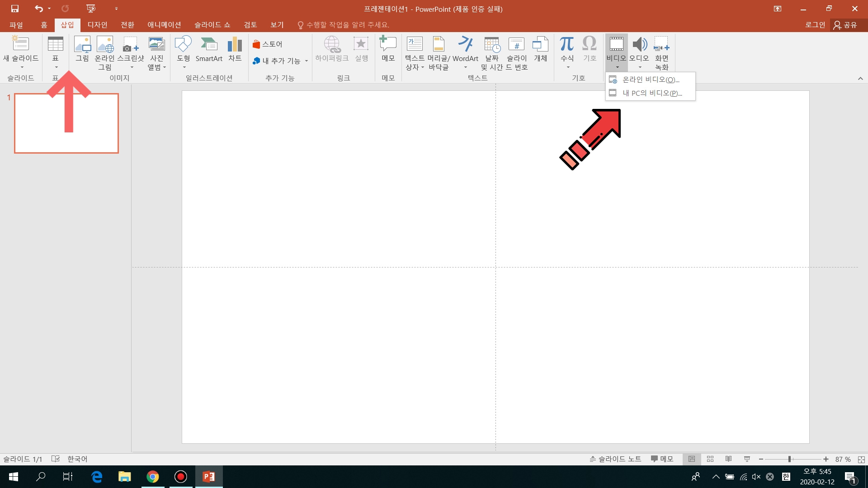Image resolution: width=868 pixels, height=488 pixels.
Task: Expand 내 추가 기능 dropdown
Action: point(307,61)
